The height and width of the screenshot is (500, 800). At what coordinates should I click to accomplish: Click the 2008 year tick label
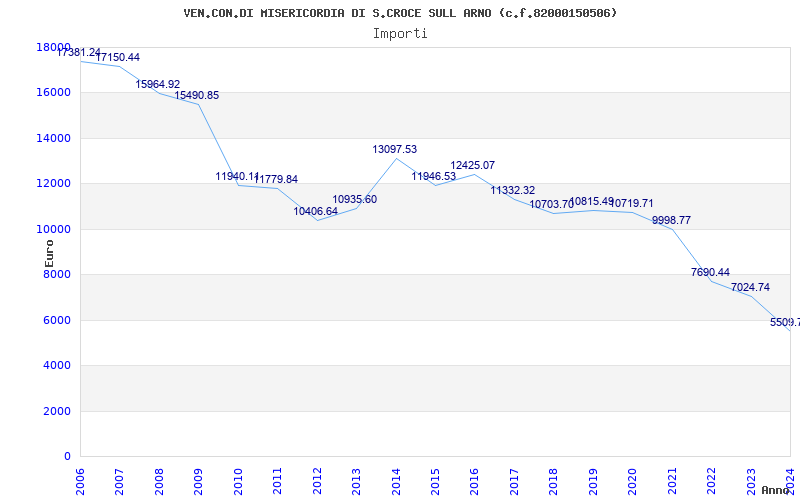[159, 481]
